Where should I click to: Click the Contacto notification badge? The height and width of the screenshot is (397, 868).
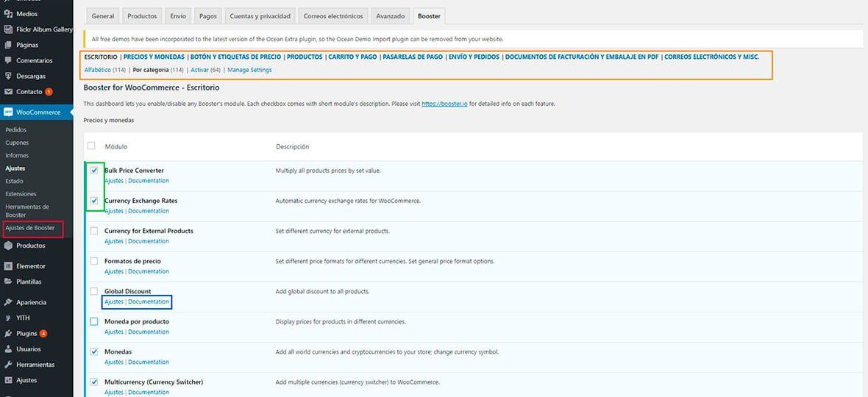coord(49,92)
